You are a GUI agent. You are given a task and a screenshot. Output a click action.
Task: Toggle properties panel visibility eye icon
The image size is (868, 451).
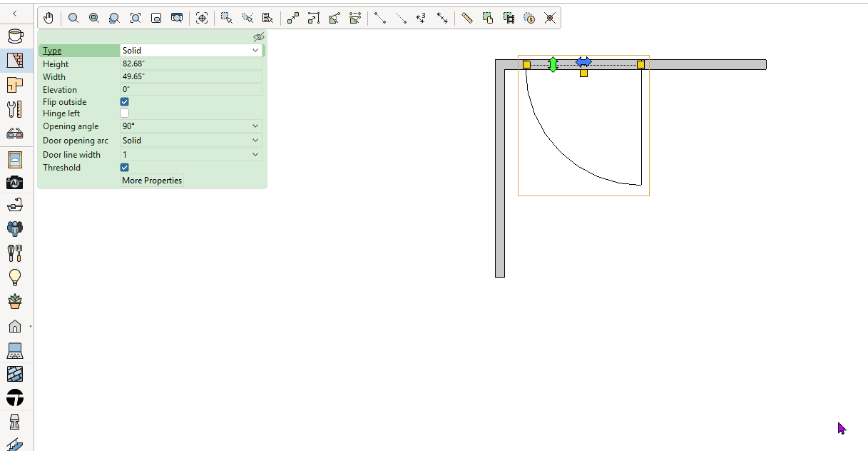[258, 37]
